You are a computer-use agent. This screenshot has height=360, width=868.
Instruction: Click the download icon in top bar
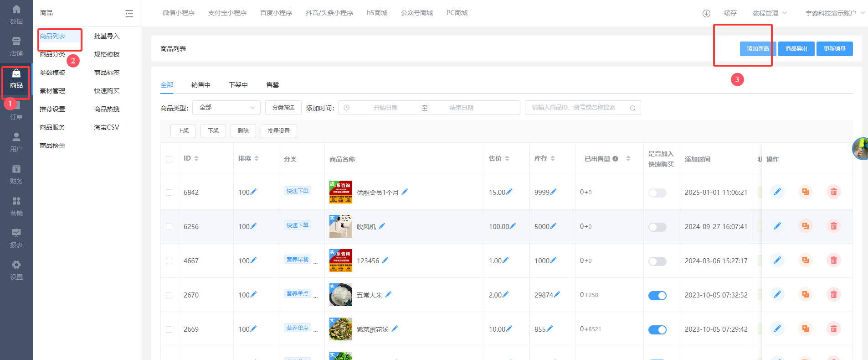point(706,13)
